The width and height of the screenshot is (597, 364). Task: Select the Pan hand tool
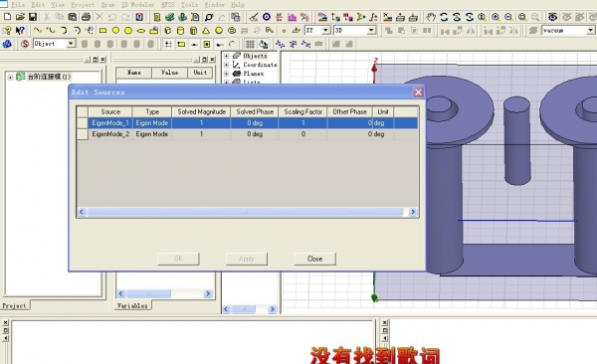click(x=431, y=17)
